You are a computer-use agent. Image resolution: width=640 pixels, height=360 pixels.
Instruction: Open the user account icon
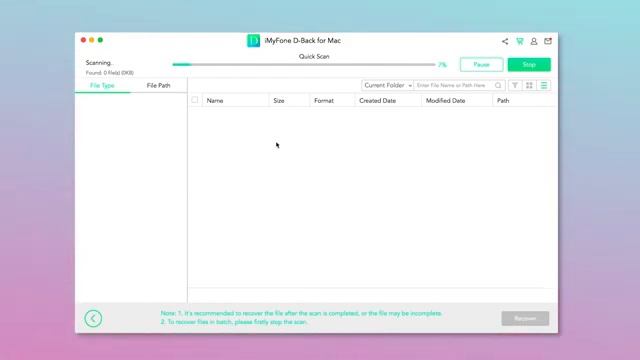tap(534, 41)
